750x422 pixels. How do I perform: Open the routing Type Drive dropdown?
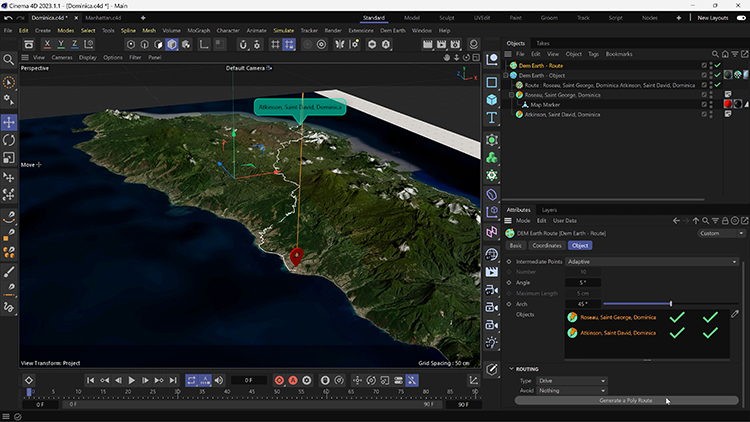coord(572,381)
